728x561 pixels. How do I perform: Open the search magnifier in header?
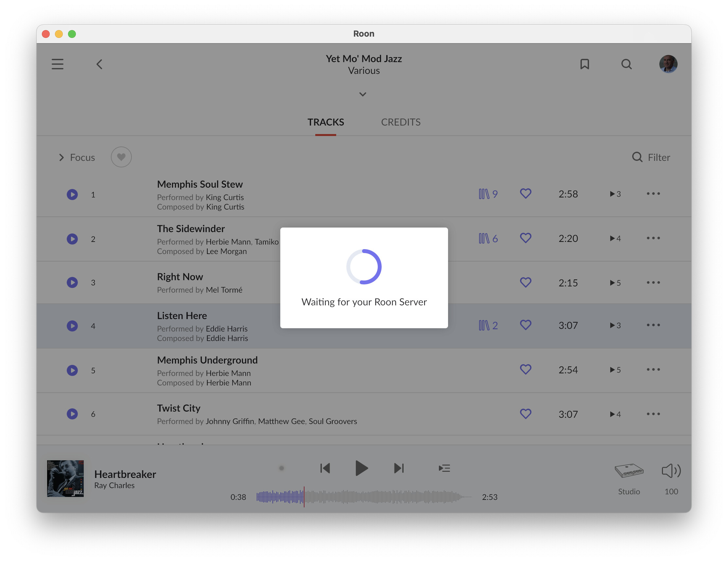click(626, 64)
